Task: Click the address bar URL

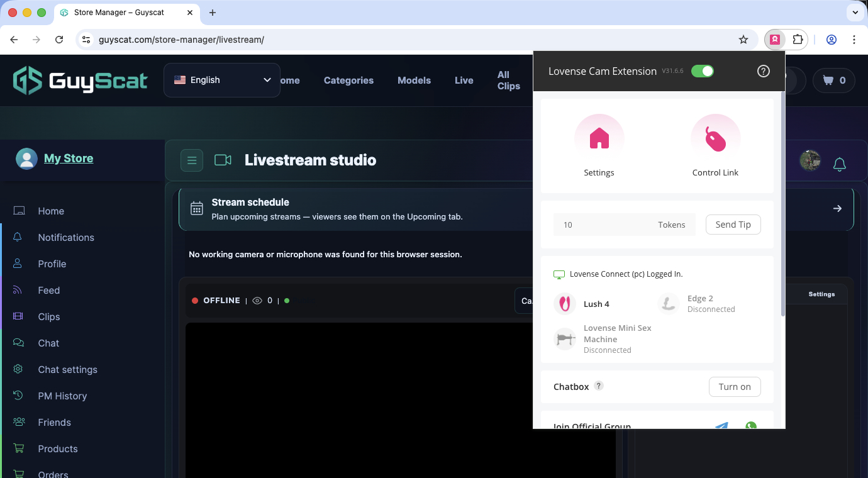Action: click(181, 40)
